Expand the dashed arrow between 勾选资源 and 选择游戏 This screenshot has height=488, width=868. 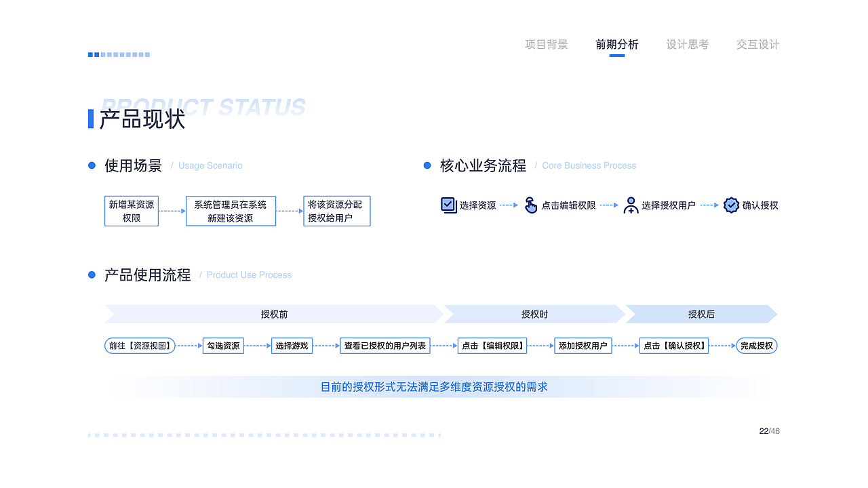coord(256,345)
